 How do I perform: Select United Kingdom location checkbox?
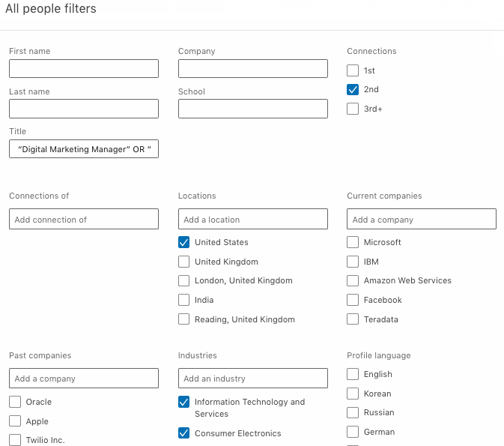coord(184,262)
